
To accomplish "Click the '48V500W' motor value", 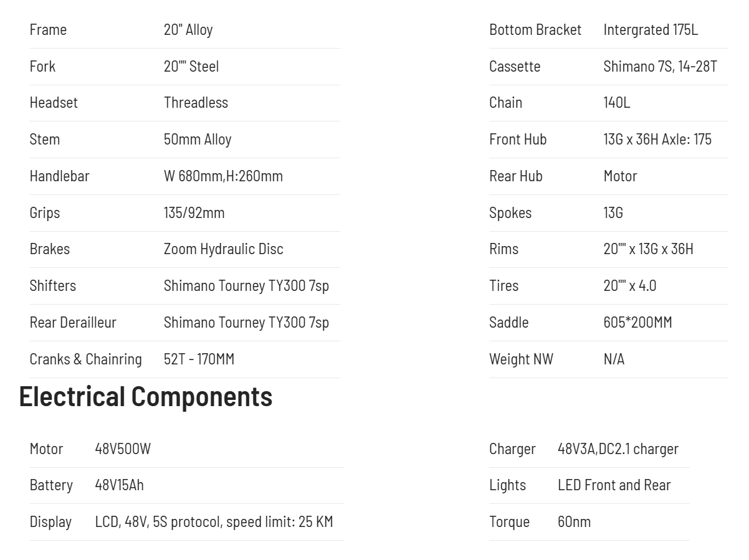I will click(123, 449).
